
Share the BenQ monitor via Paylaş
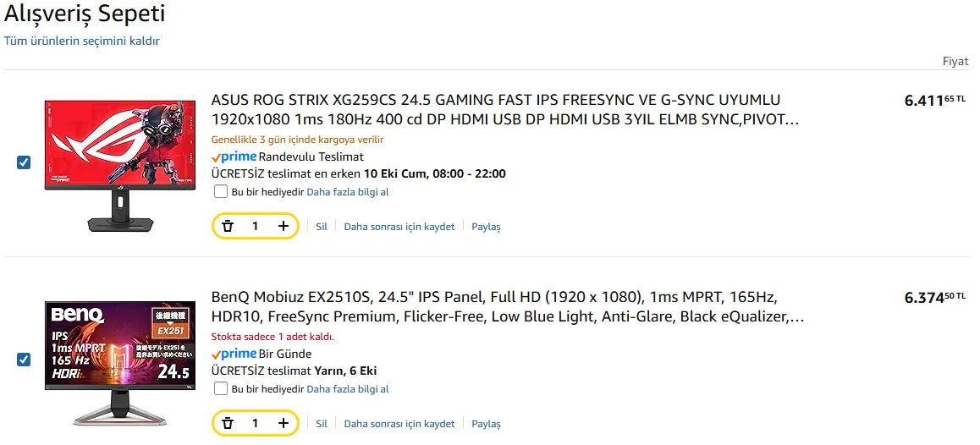(x=486, y=424)
